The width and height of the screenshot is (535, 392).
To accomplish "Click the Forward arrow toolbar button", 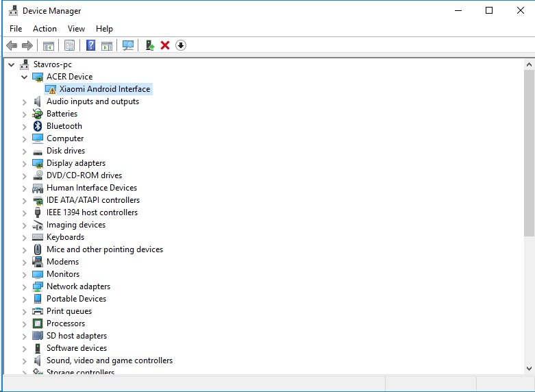I will (27, 45).
